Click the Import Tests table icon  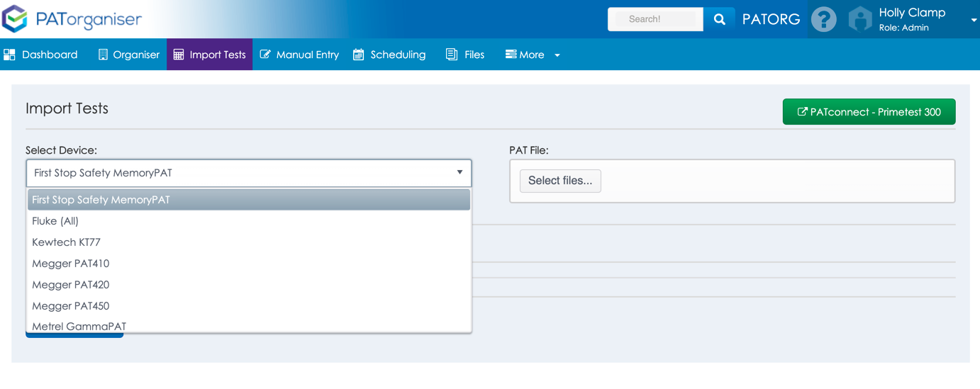click(x=179, y=55)
